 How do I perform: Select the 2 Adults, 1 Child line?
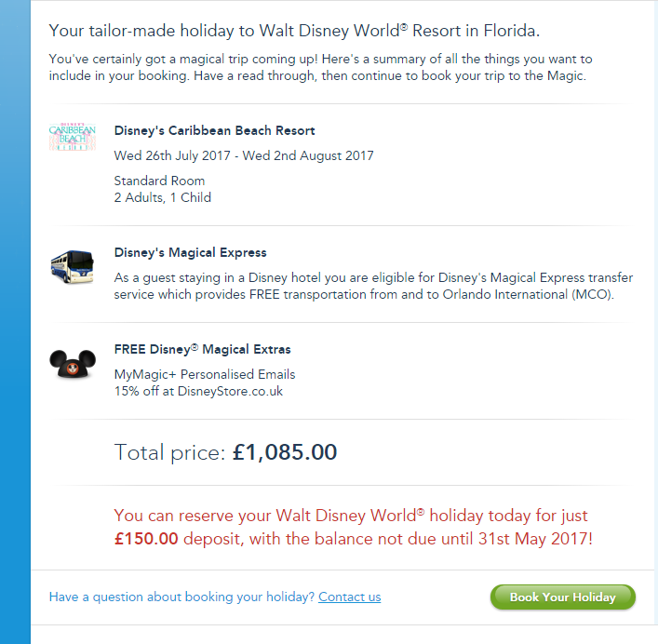click(163, 197)
